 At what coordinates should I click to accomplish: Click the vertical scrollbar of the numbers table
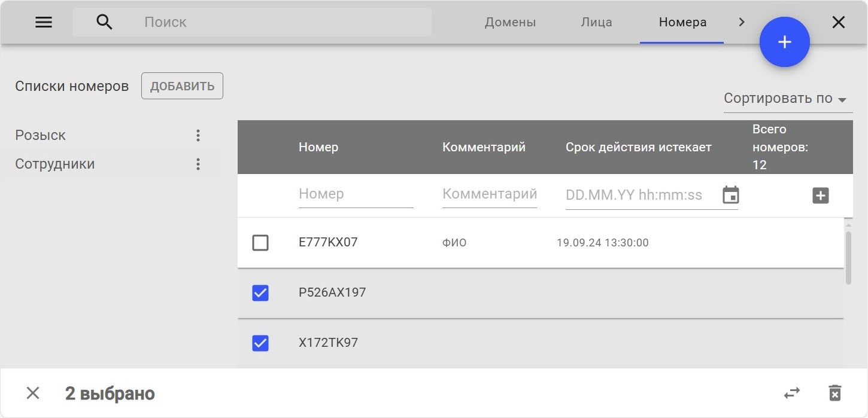tap(848, 257)
